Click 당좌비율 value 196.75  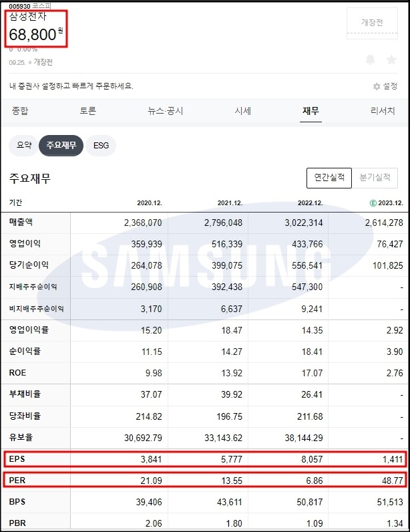pos(230,416)
